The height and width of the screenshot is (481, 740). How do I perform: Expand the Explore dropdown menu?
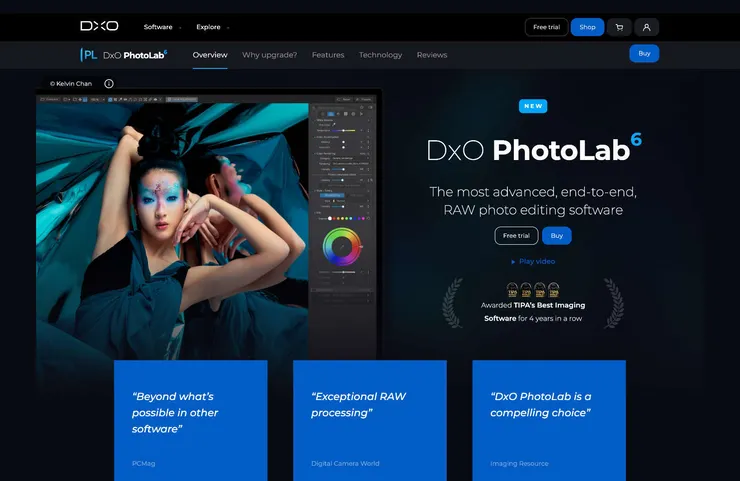tap(212, 27)
